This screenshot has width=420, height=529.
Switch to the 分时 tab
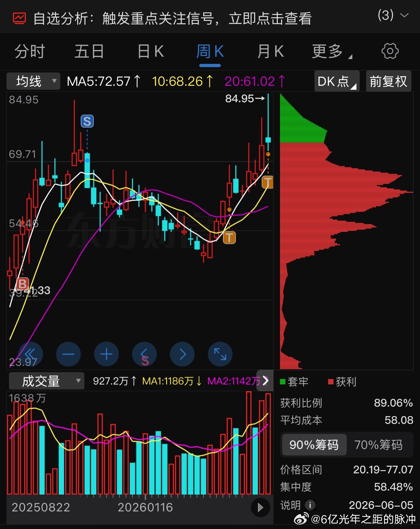coord(29,51)
